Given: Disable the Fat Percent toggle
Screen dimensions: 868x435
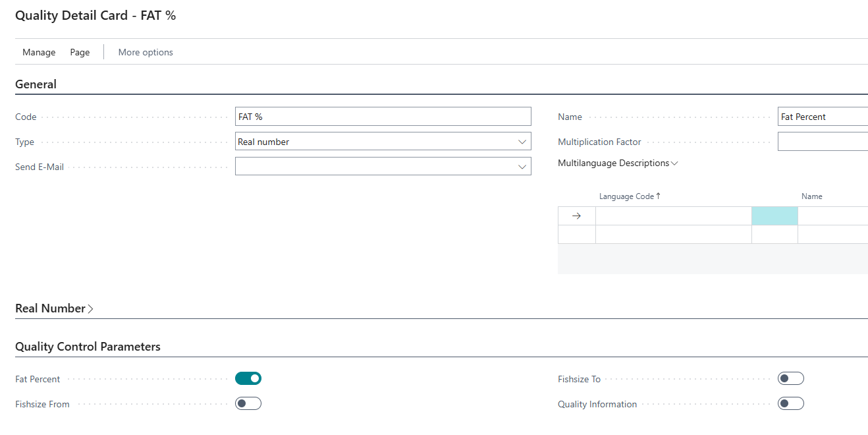Looking at the screenshot, I should 248,378.
